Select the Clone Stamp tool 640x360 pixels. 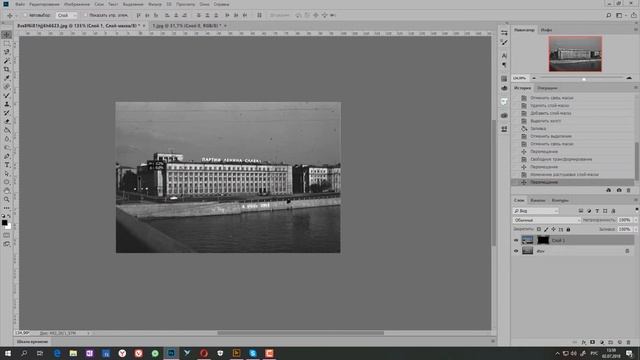(x=7, y=104)
